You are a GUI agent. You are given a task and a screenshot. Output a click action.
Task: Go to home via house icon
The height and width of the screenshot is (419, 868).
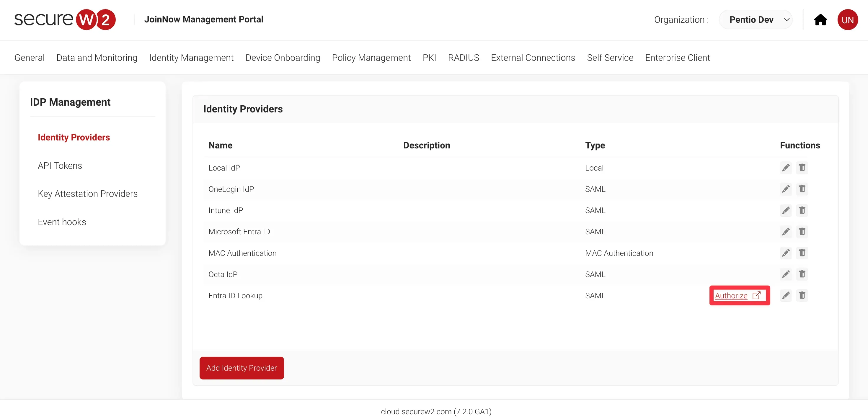820,20
